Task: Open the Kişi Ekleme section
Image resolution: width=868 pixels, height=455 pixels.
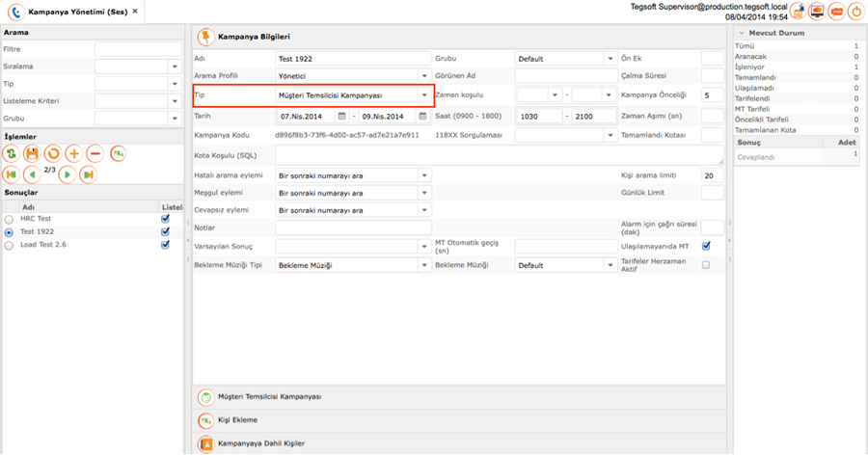Action: [237, 420]
